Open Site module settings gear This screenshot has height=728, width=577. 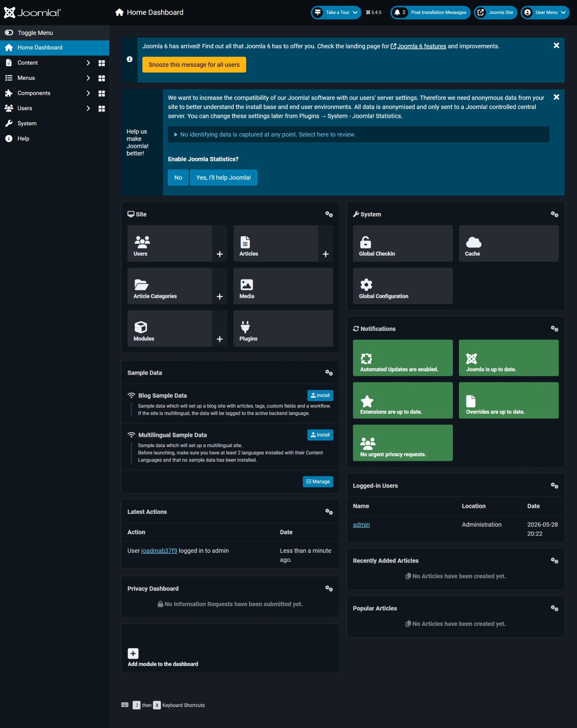329,214
